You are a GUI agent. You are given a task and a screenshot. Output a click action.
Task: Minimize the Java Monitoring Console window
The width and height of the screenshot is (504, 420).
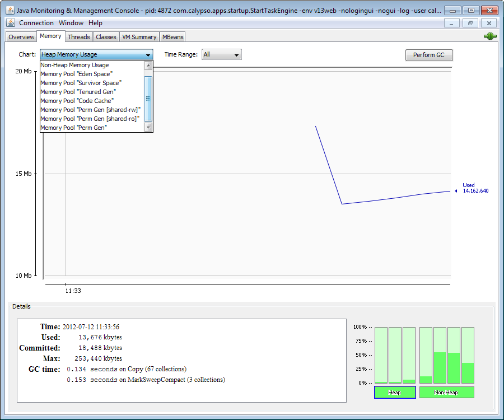[x=452, y=11]
